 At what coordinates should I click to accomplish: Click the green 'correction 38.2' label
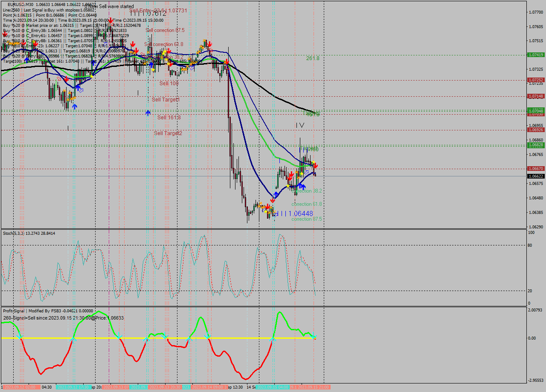pyautogui.click(x=307, y=191)
